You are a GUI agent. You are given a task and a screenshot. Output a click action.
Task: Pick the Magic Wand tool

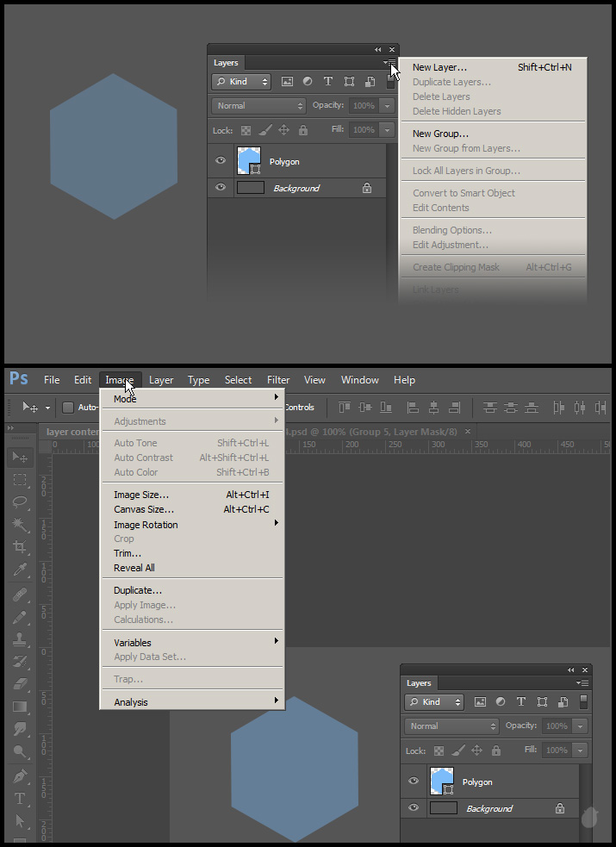tap(20, 525)
